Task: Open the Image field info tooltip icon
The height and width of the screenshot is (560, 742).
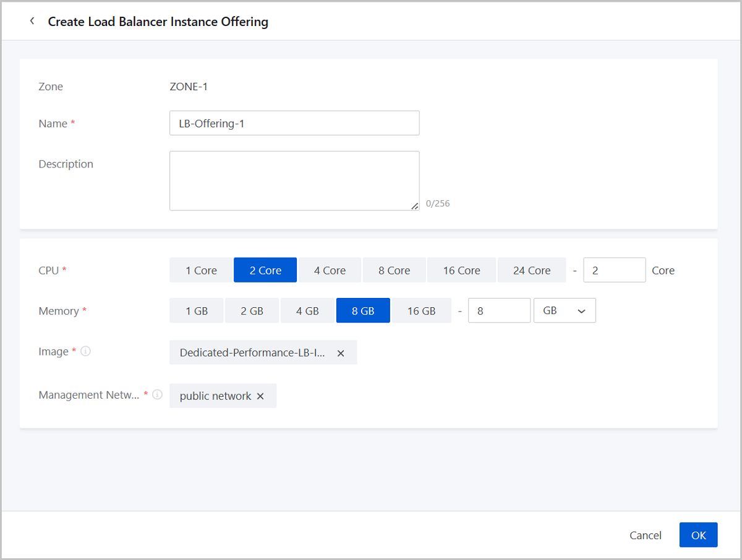Action: click(86, 351)
